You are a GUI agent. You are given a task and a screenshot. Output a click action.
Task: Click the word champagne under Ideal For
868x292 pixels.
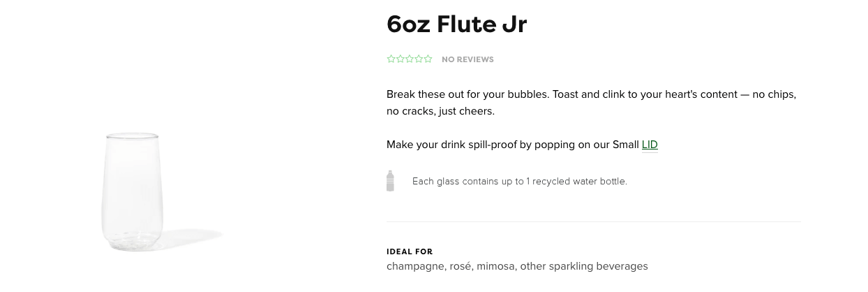[x=414, y=266]
